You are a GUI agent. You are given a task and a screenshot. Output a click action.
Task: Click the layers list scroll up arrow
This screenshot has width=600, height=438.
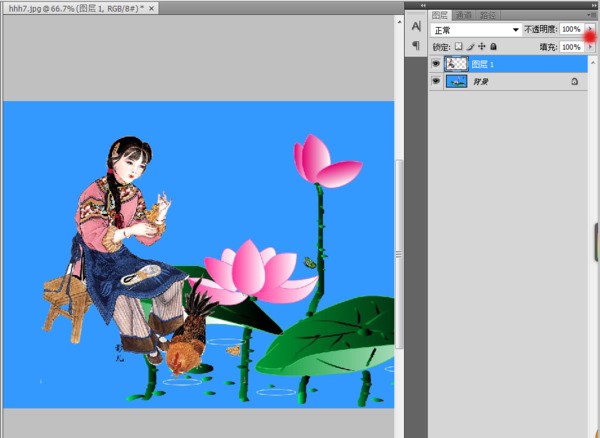(593, 62)
